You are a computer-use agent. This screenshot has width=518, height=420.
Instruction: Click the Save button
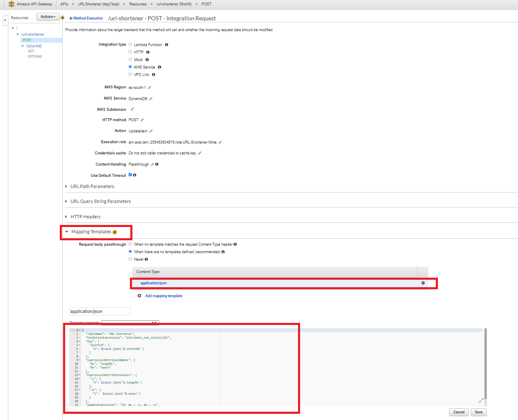click(x=479, y=412)
